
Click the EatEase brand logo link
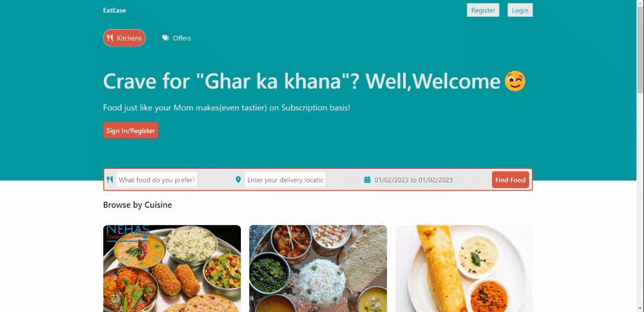pyautogui.click(x=115, y=10)
